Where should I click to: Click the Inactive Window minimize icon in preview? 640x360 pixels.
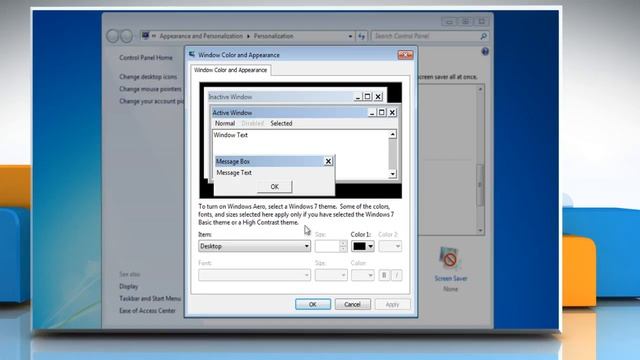(x=358, y=97)
